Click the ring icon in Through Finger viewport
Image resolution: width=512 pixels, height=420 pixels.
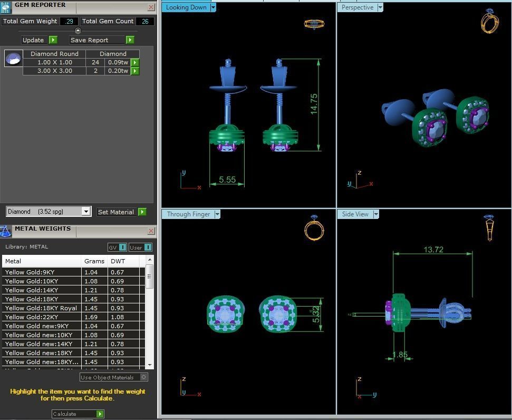point(314,228)
